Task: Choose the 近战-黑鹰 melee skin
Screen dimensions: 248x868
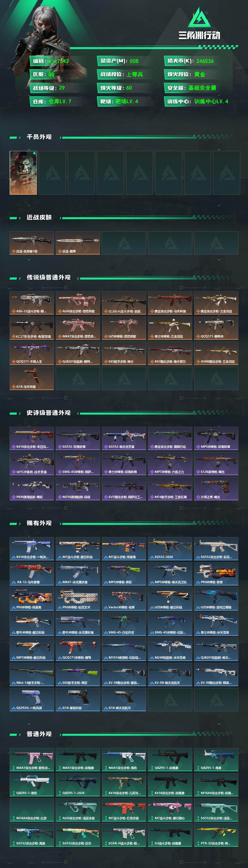Action: click(78, 243)
